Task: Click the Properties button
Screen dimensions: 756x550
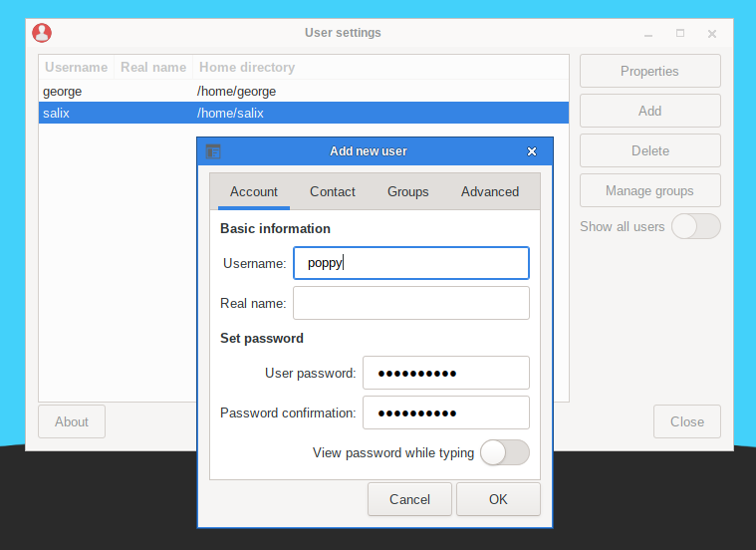Action: tap(650, 71)
